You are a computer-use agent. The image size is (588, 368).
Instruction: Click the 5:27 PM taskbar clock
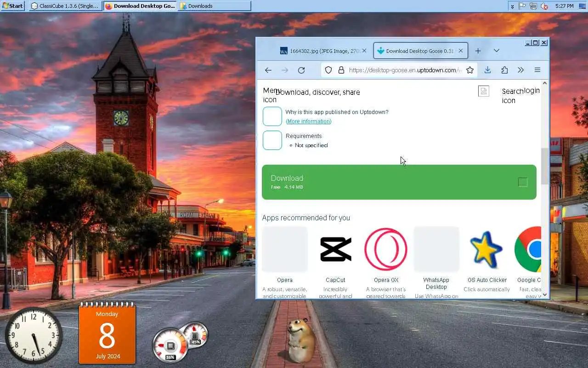(564, 6)
